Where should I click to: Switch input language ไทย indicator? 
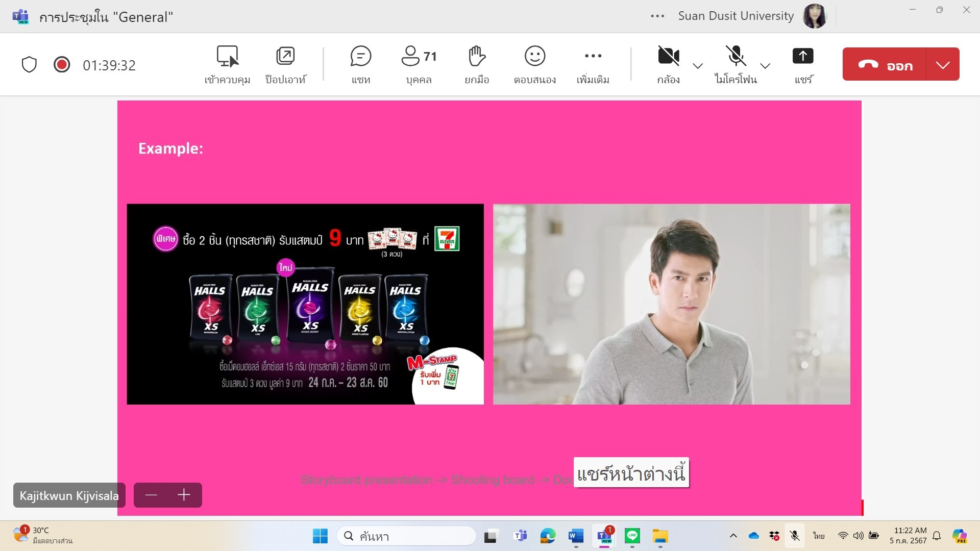[x=819, y=536]
